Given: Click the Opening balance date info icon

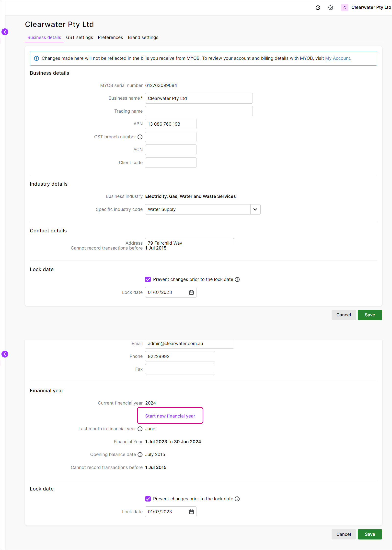Looking at the screenshot, I should [140, 454].
